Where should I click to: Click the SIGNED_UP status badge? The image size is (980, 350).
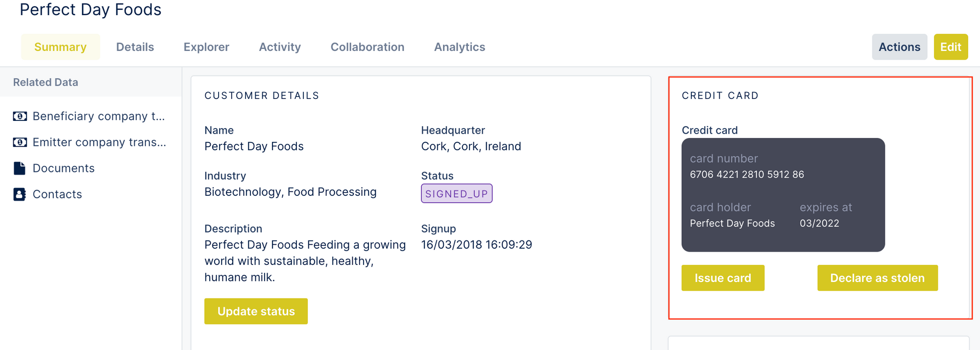(457, 193)
